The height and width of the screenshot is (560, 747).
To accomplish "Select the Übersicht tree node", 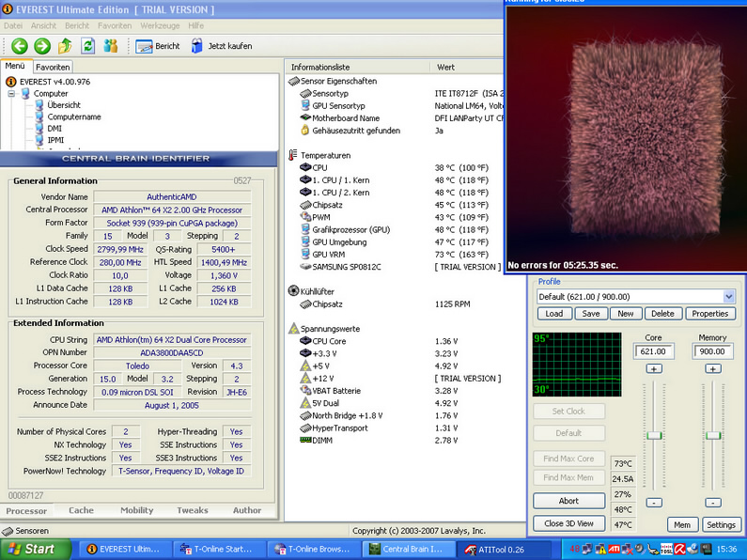I will pyautogui.click(x=64, y=105).
